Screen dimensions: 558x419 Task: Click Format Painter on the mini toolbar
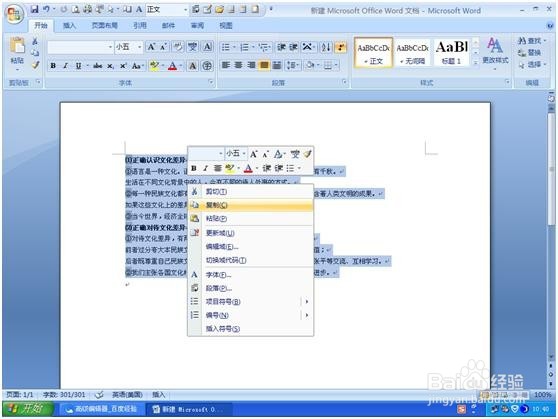307,154
